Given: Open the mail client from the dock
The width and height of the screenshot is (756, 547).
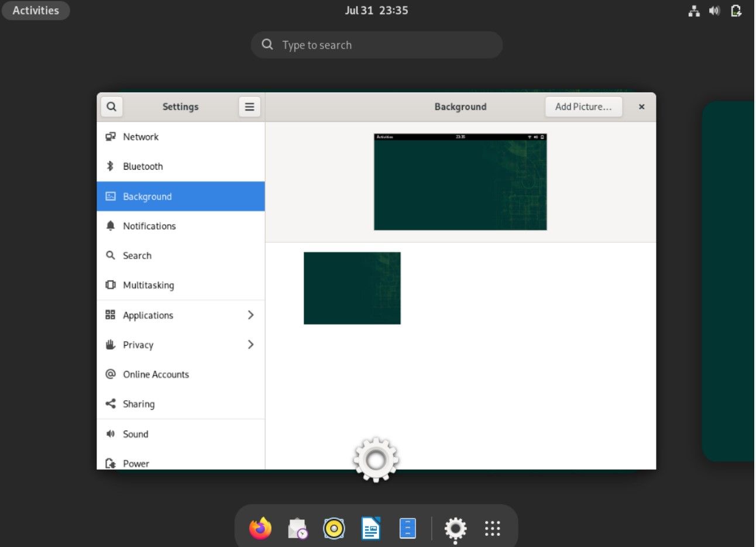Looking at the screenshot, I should point(297,529).
